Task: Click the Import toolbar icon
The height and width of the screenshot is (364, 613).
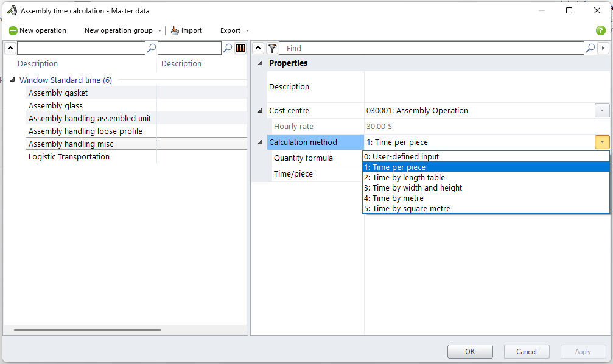Action: (x=175, y=30)
